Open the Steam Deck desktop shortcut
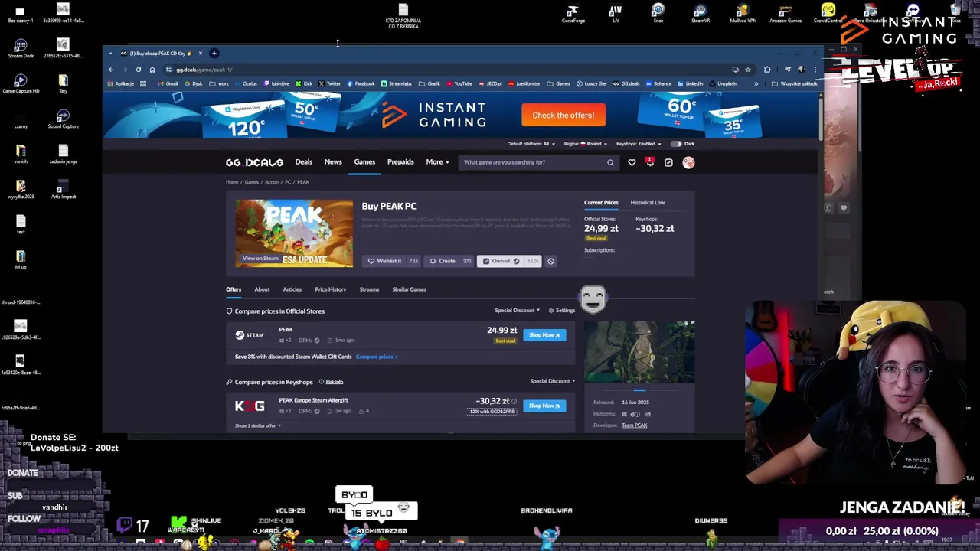 (21, 48)
